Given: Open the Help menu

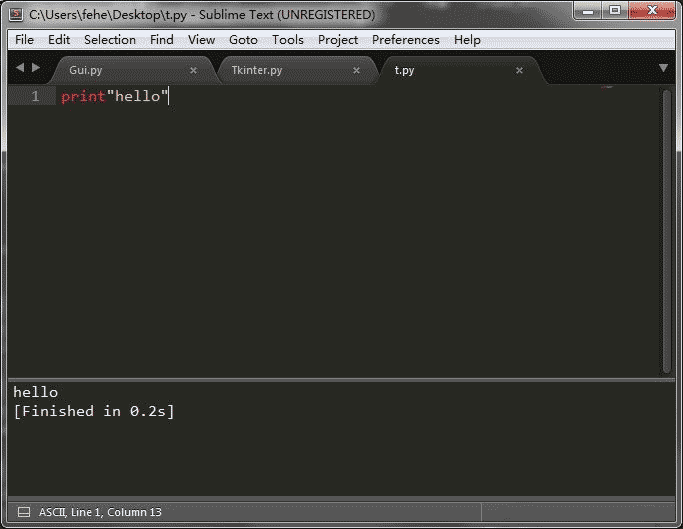Looking at the screenshot, I should point(467,40).
